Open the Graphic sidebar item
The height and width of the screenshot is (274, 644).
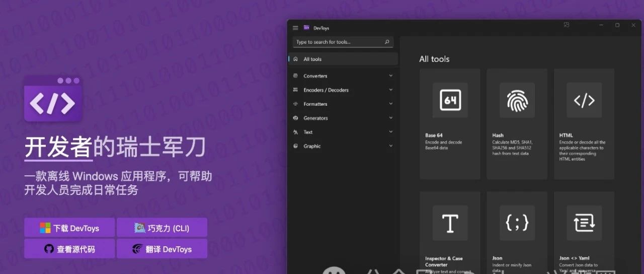click(x=344, y=146)
